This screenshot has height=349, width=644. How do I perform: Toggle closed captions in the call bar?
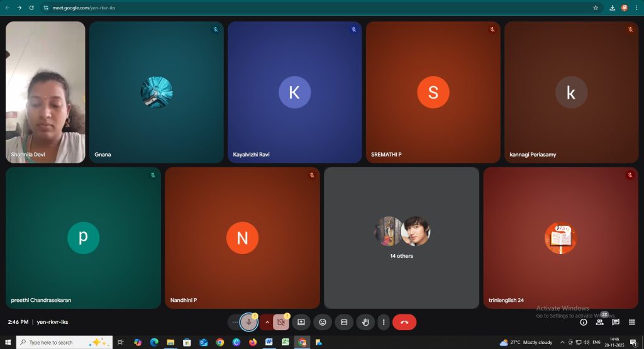pos(343,322)
